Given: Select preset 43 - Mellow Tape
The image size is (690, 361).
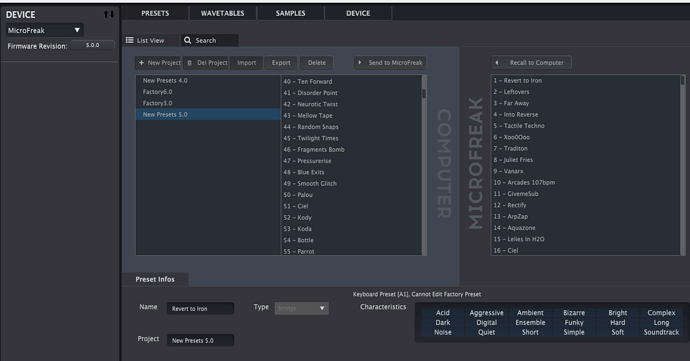Looking at the screenshot, I should [351, 115].
